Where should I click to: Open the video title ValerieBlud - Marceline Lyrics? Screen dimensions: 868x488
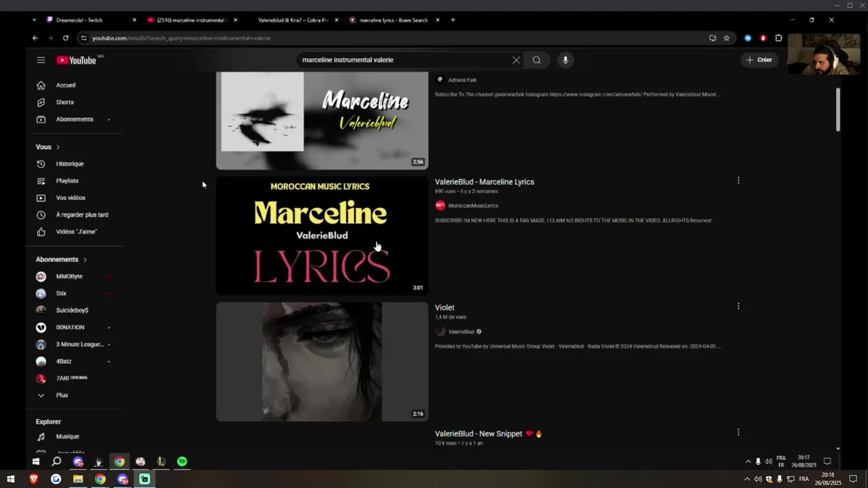point(484,182)
